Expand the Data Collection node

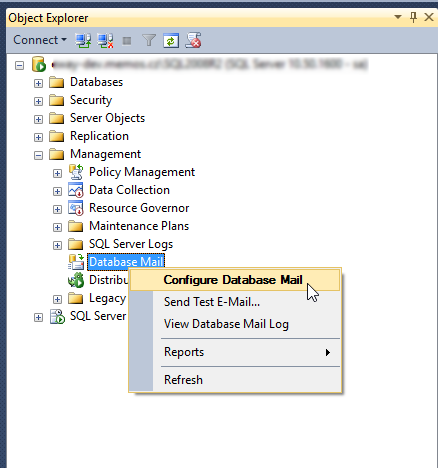click(57, 191)
